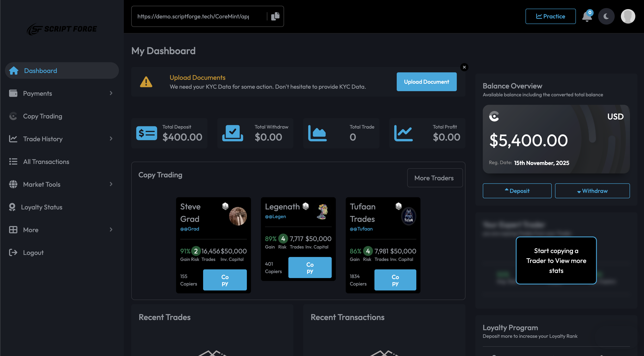Copy the referral URL with clipboard icon
The image size is (644, 356).
pyautogui.click(x=275, y=16)
